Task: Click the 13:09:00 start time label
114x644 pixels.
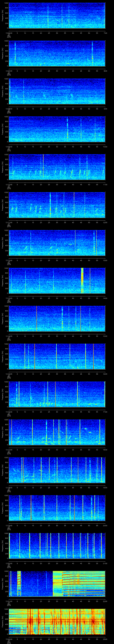Action: pos(9,147)
